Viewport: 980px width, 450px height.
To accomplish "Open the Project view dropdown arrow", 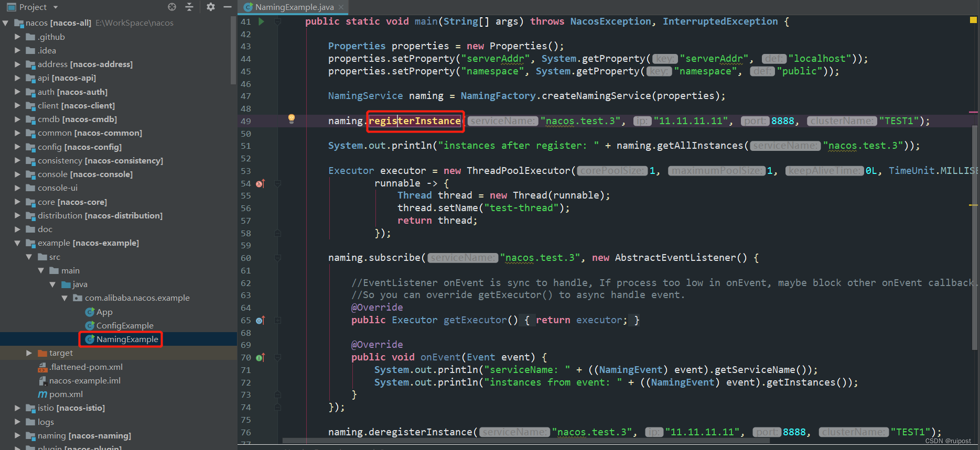I will (x=56, y=7).
